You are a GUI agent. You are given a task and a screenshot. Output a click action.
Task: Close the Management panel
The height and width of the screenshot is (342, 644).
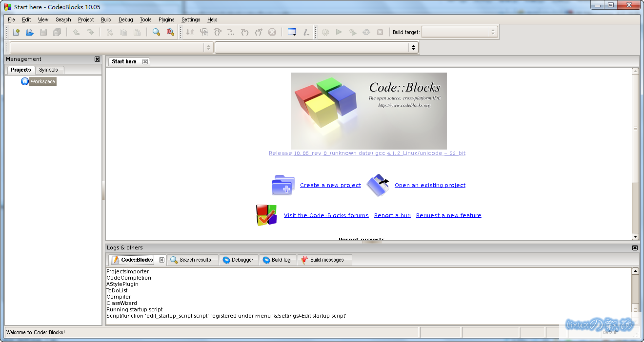[97, 59]
